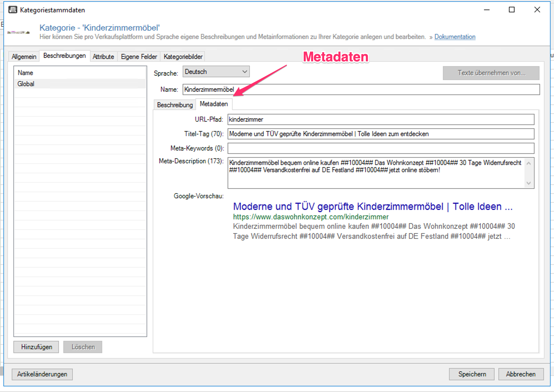Click the small category logo image
The height and width of the screenshot is (392, 554).
coord(18,32)
